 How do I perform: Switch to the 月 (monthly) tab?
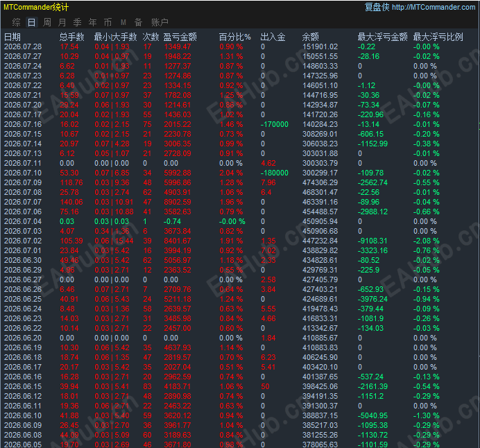[x=62, y=22]
